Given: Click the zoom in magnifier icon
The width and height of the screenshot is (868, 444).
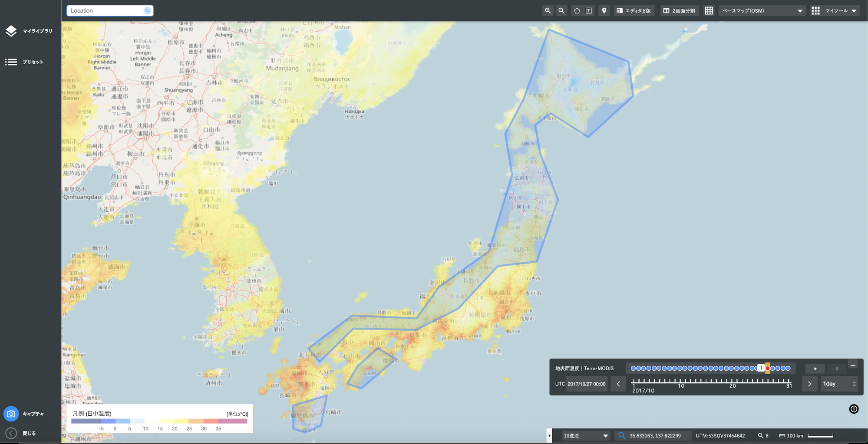Looking at the screenshot, I should coord(548,11).
